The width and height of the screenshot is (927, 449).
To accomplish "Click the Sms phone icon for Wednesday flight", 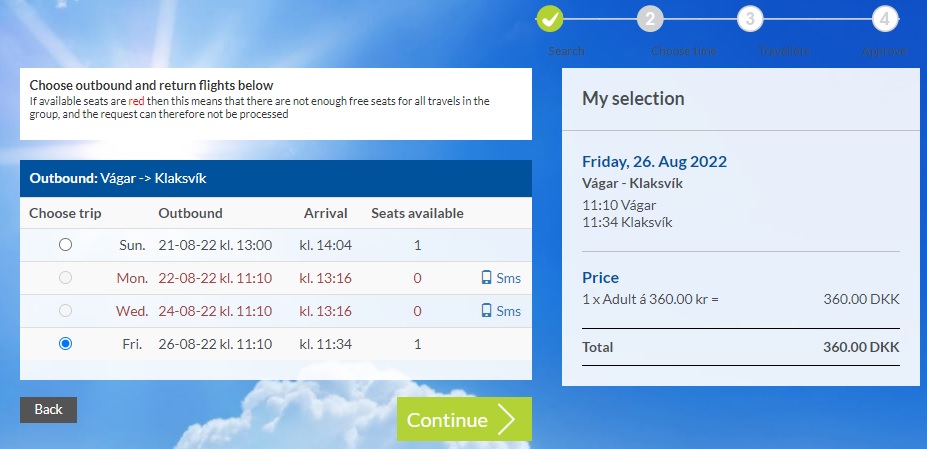I will 486,311.
